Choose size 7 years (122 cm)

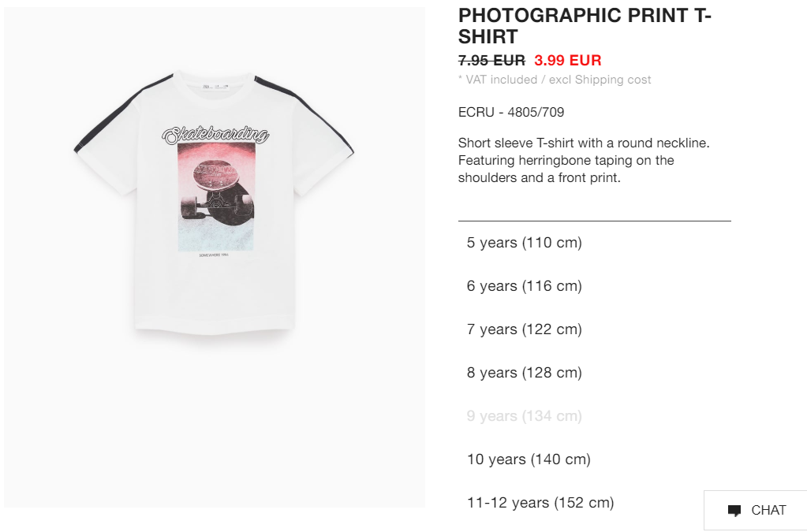coord(525,329)
